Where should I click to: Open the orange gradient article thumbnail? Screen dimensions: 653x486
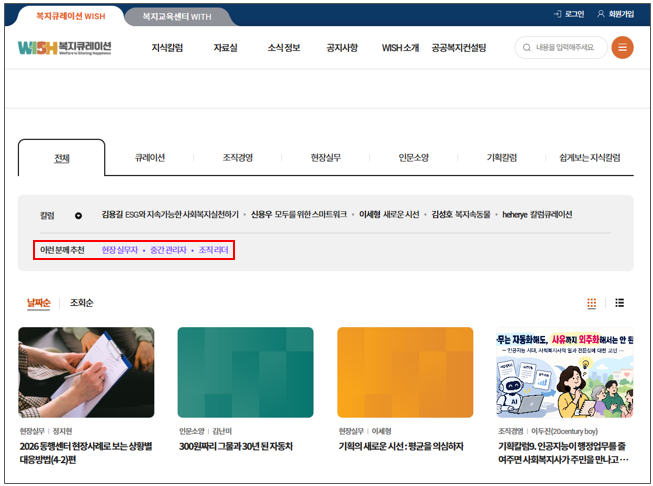point(405,372)
